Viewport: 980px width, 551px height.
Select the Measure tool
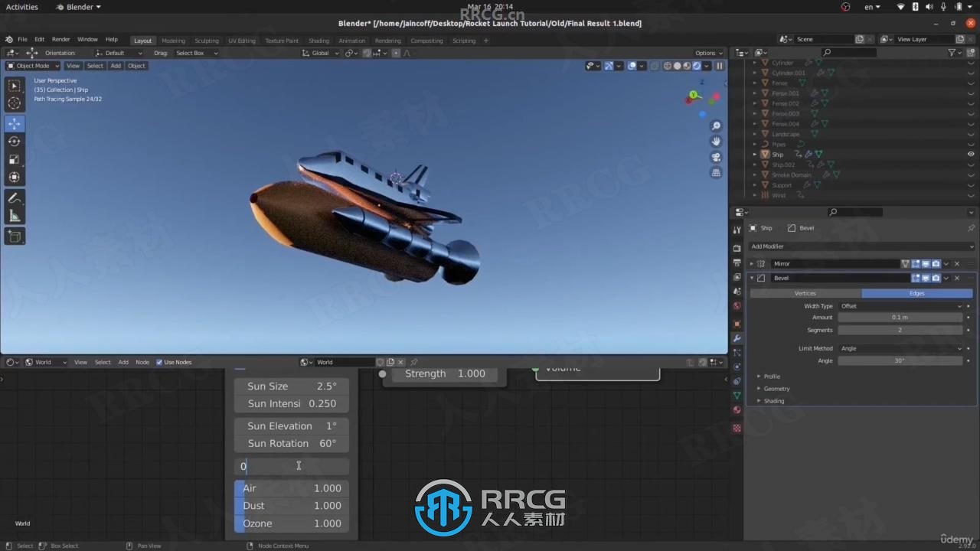pyautogui.click(x=15, y=216)
